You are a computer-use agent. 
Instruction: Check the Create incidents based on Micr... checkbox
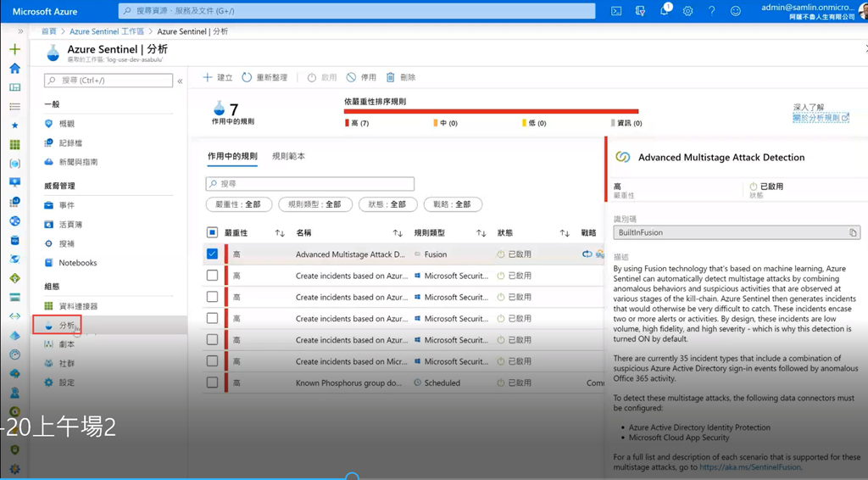click(x=212, y=361)
